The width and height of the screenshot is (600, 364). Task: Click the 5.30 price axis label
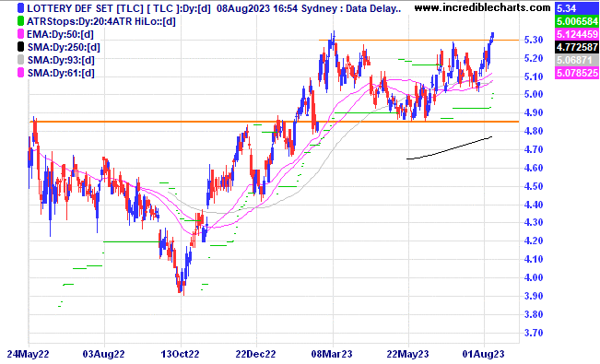(534, 40)
